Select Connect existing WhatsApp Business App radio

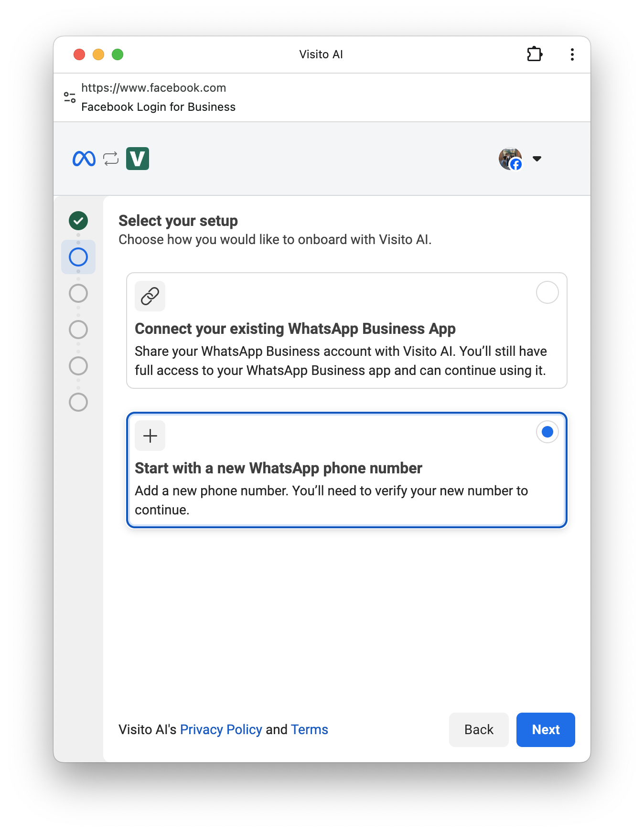point(547,292)
